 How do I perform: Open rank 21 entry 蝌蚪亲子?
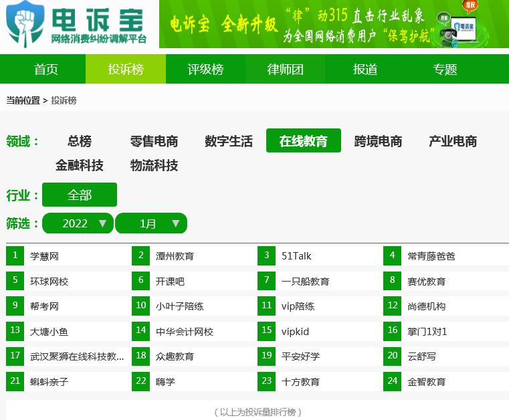(49, 382)
